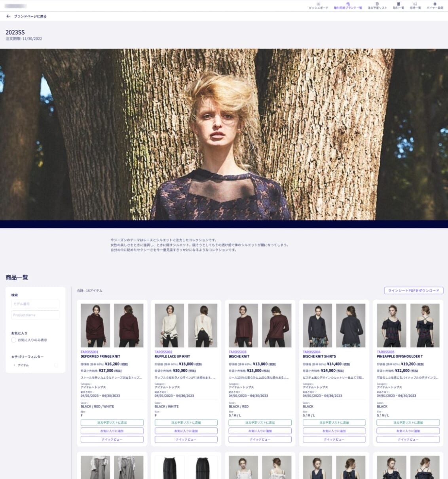The width and height of the screenshot is (448, 479).
Task: Open クイックビュー for DEFORMED FRINGE KNIT
Action: click(x=112, y=439)
